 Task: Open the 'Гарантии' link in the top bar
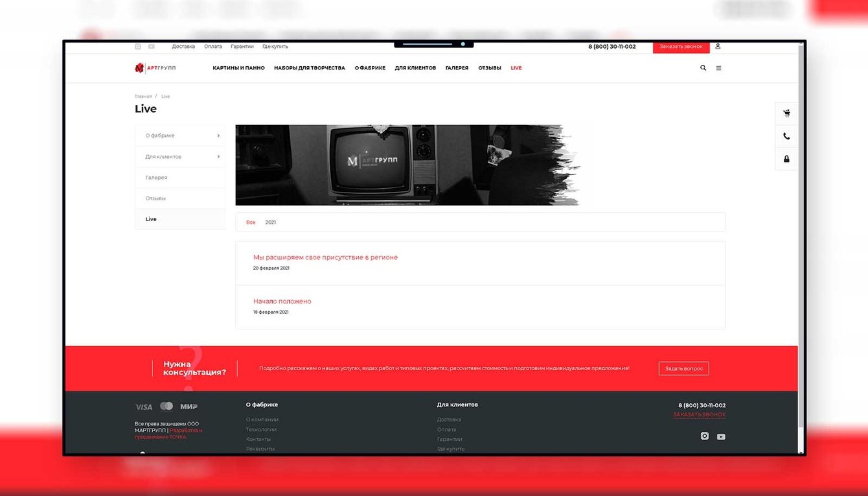(242, 47)
